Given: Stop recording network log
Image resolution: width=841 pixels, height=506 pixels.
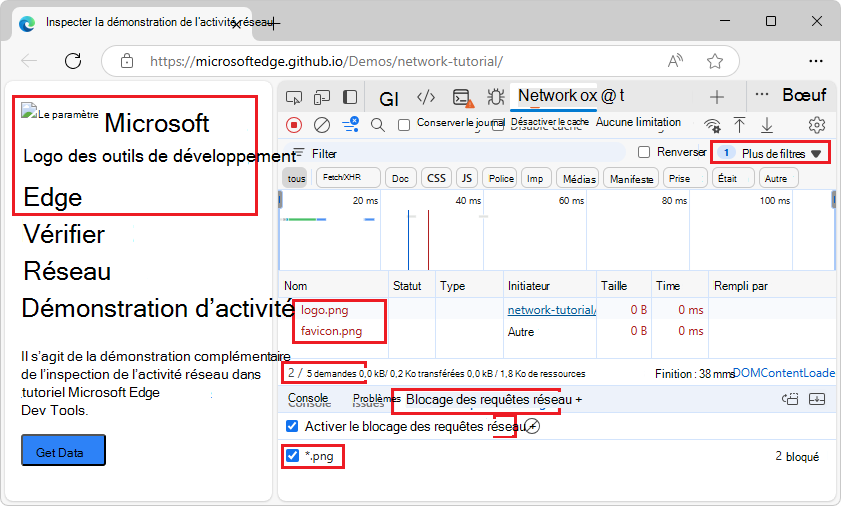Looking at the screenshot, I should tap(294, 125).
